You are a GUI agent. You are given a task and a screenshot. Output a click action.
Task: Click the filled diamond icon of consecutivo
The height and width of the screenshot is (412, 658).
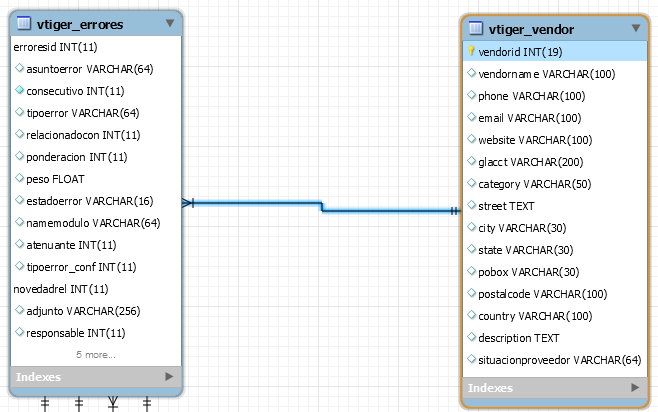(x=19, y=89)
